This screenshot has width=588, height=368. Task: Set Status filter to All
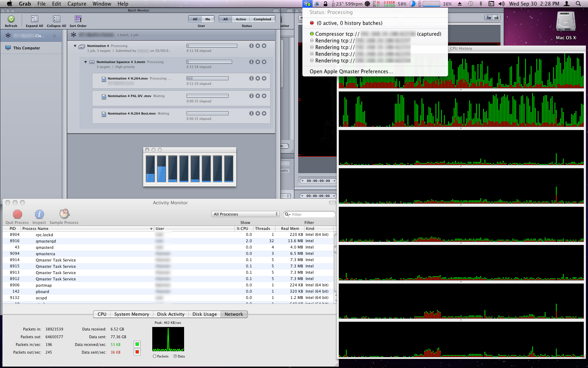click(225, 19)
